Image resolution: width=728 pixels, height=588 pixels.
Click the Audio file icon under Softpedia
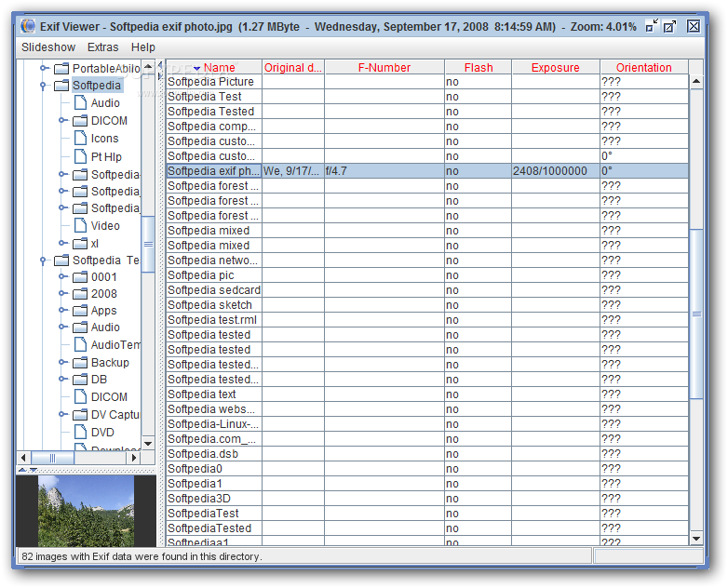(x=80, y=102)
